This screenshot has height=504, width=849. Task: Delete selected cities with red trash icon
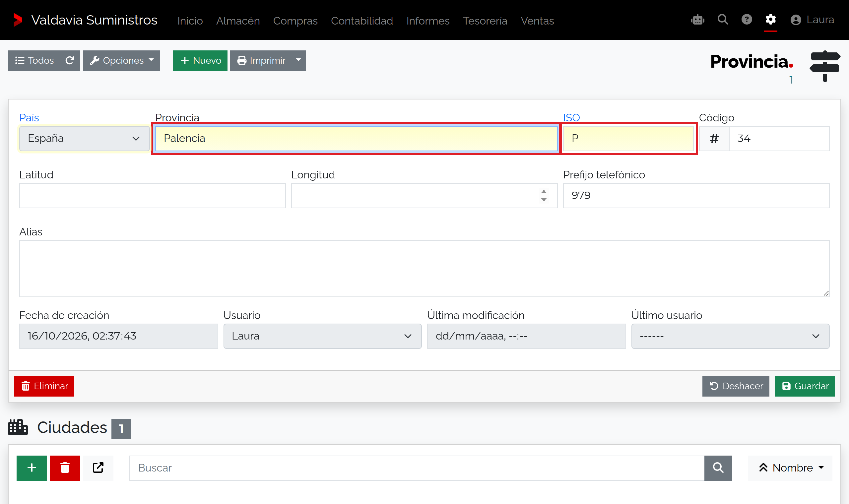[x=65, y=468]
